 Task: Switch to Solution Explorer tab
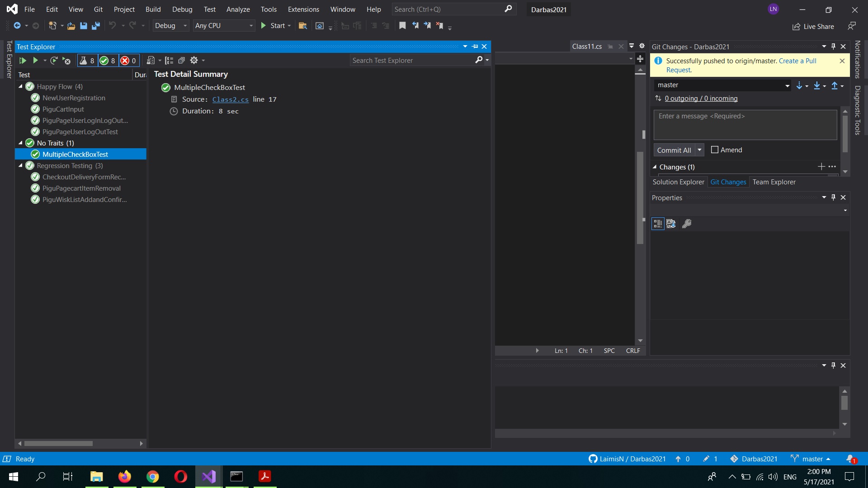[x=678, y=182]
